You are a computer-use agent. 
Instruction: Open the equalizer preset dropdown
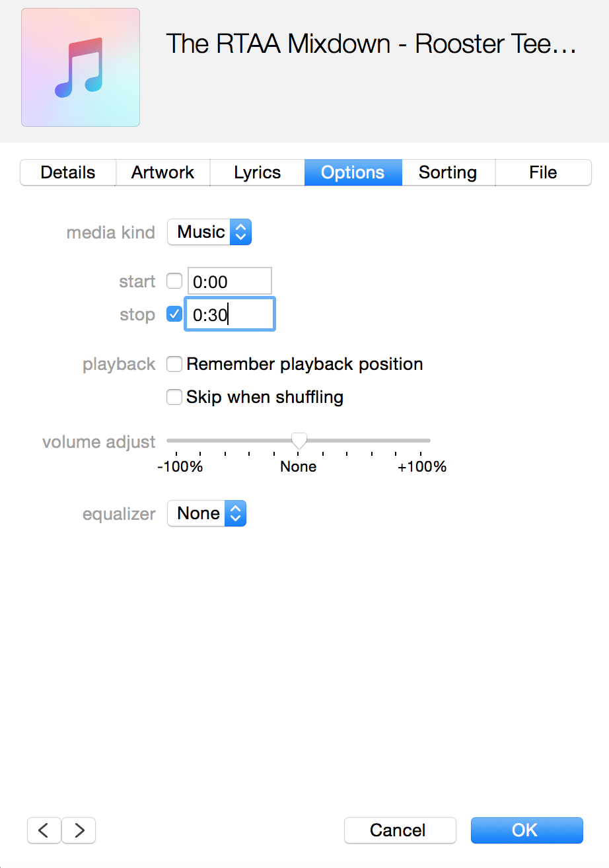[x=207, y=513]
